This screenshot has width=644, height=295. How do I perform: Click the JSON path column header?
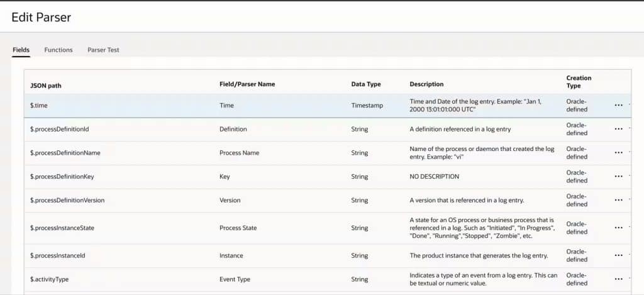pos(45,86)
